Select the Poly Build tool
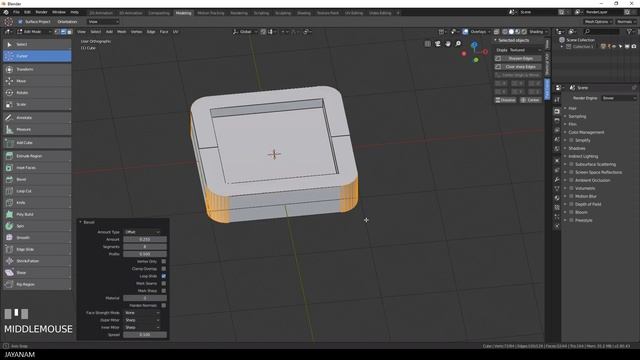The width and height of the screenshot is (640, 360). click(37, 214)
